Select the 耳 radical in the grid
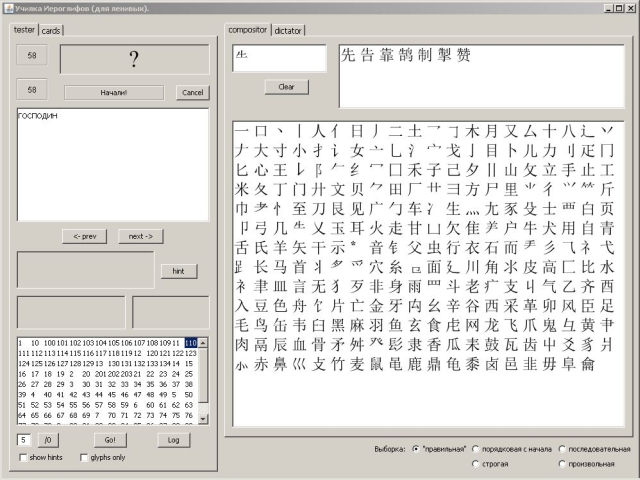640x480 pixels. pyautogui.click(x=357, y=228)
